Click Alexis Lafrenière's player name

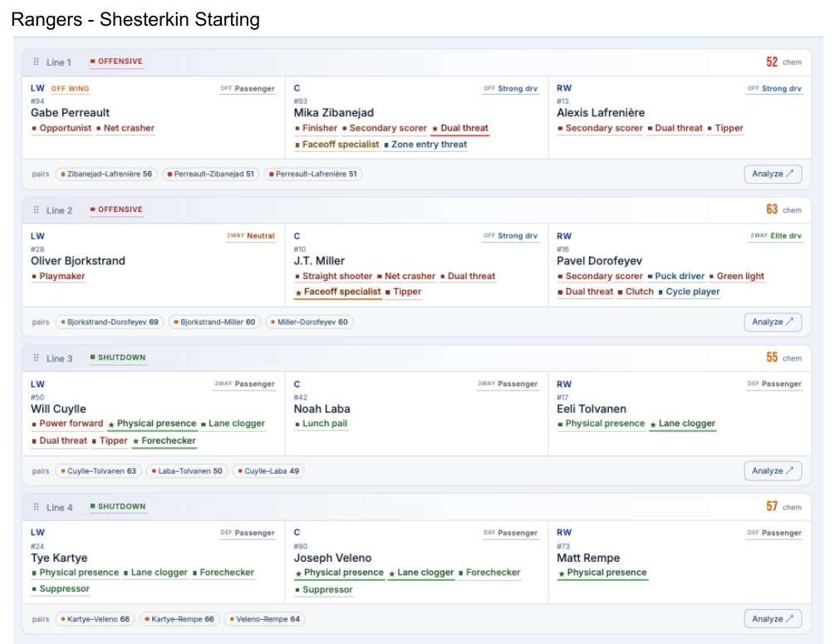601,113
